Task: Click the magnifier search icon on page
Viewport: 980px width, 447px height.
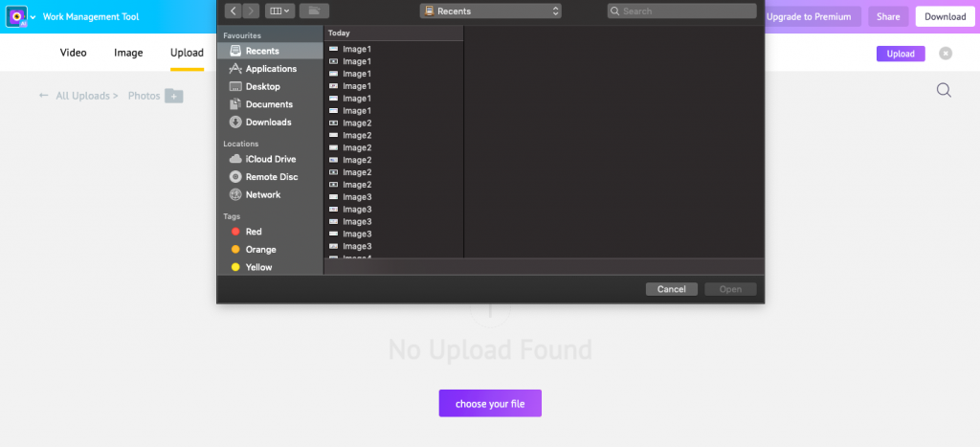Action: [944, 91]
